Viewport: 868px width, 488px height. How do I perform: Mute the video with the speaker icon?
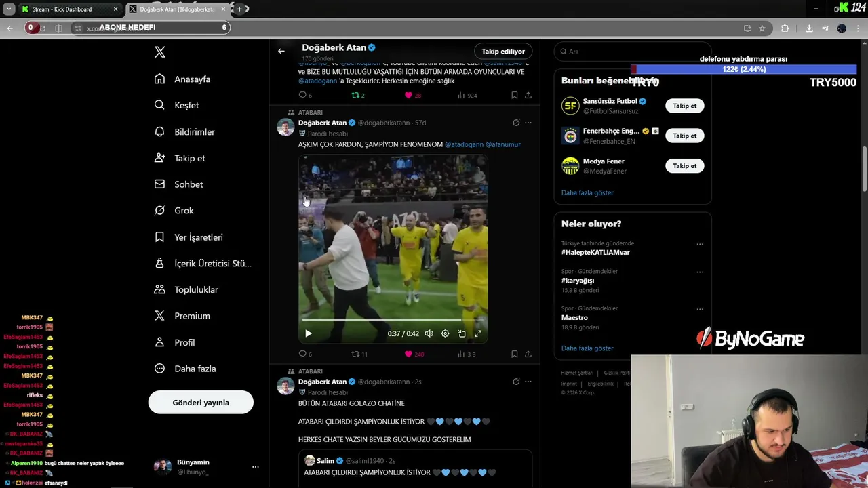(429, 333)
